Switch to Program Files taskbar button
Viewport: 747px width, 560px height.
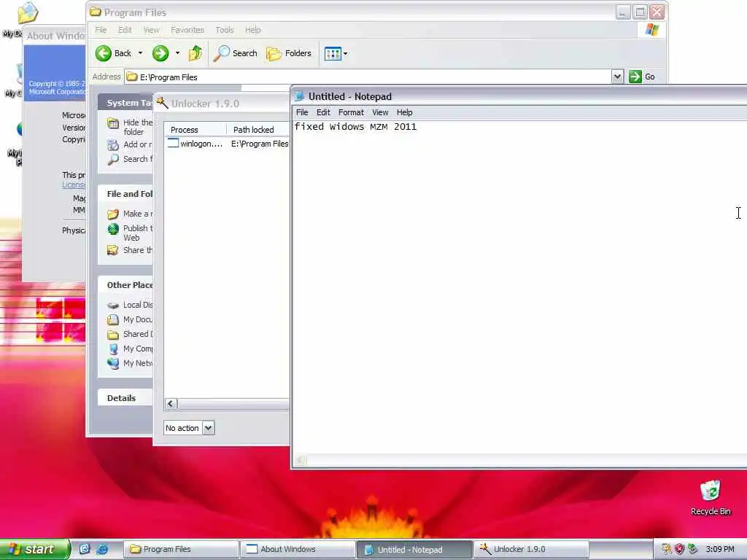coord(181,550)
